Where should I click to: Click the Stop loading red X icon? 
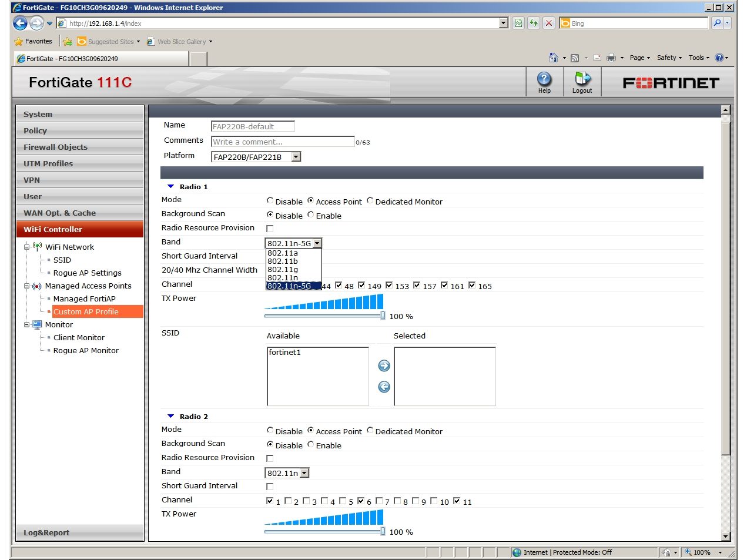point(549,23)
